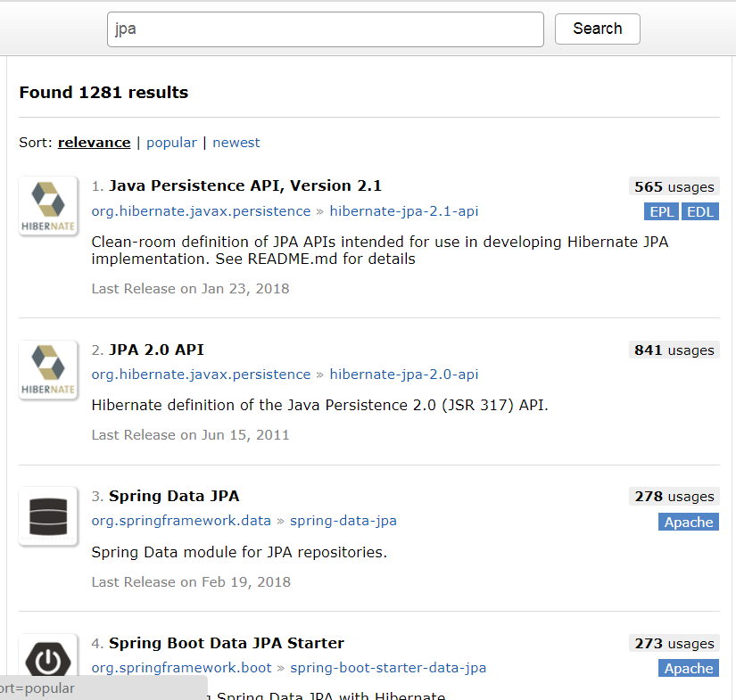Click the Search button

pyautogui.click(x=597, y=29)
